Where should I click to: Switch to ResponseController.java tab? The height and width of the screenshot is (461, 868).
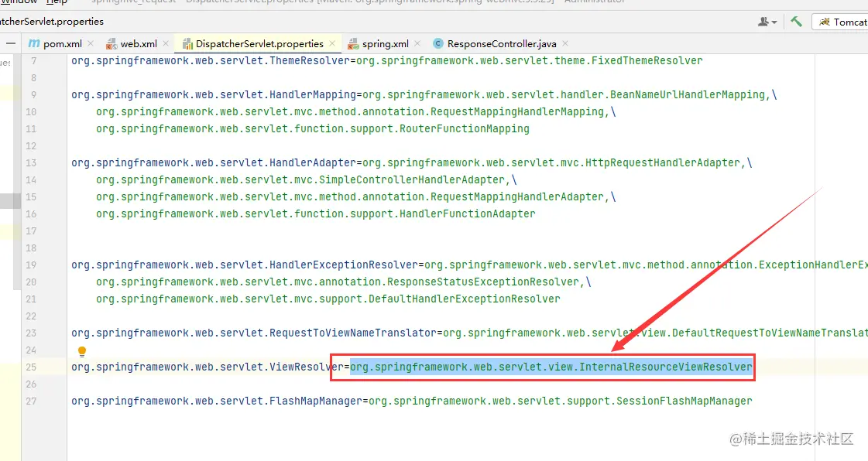pos(501,43)
